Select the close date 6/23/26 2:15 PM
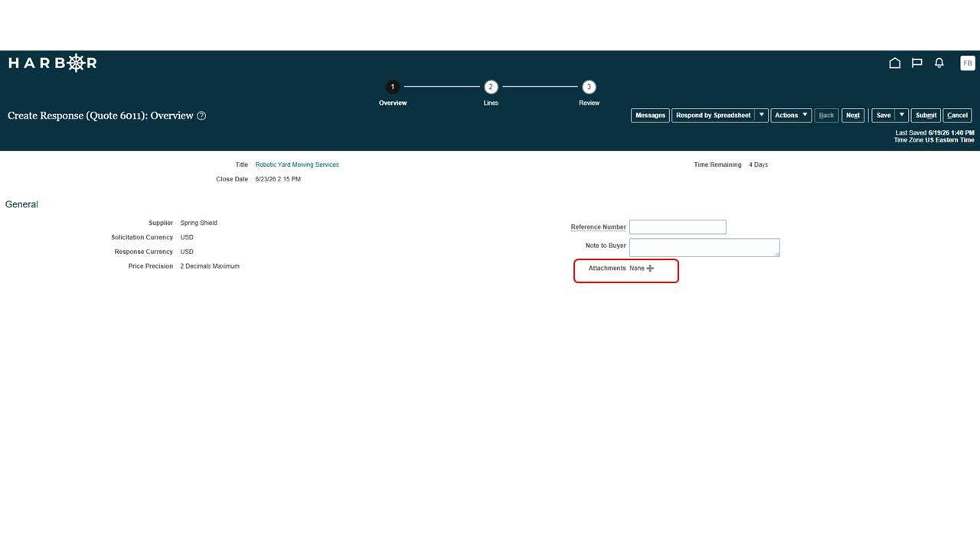 [278, 179]
